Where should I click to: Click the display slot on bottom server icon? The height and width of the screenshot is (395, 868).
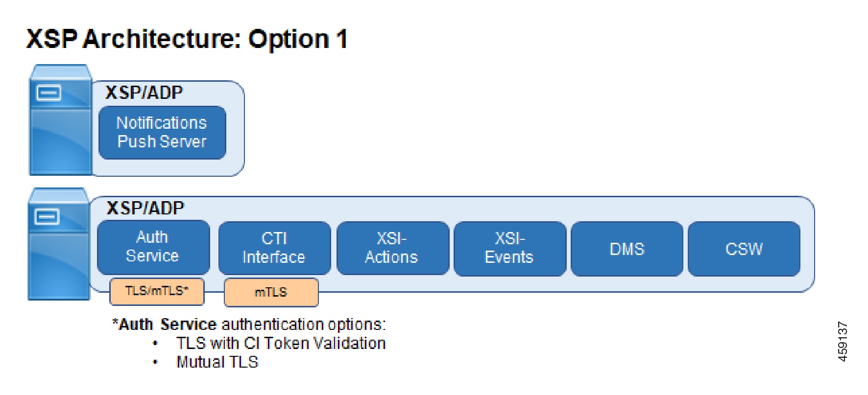47,216
